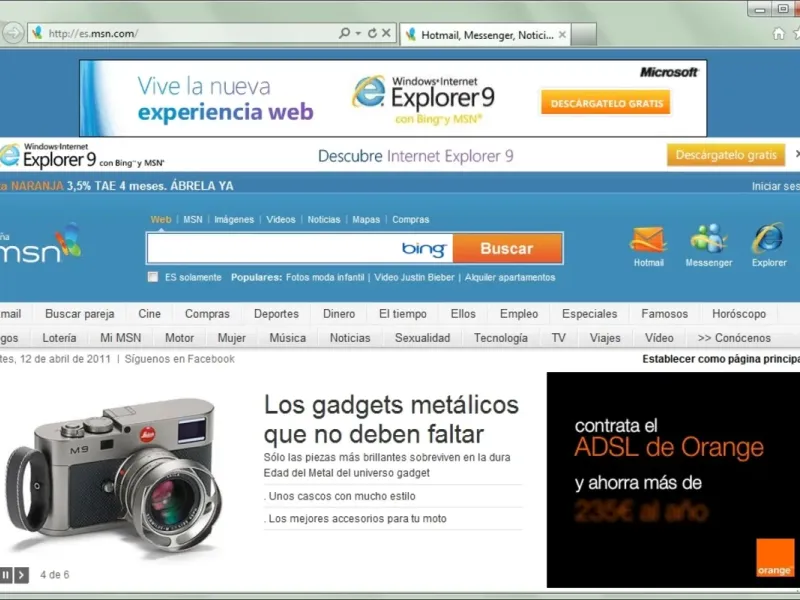Open the Horóscopo menu item
The width and height of the screenshot is (800, 600).
(739, 314)
